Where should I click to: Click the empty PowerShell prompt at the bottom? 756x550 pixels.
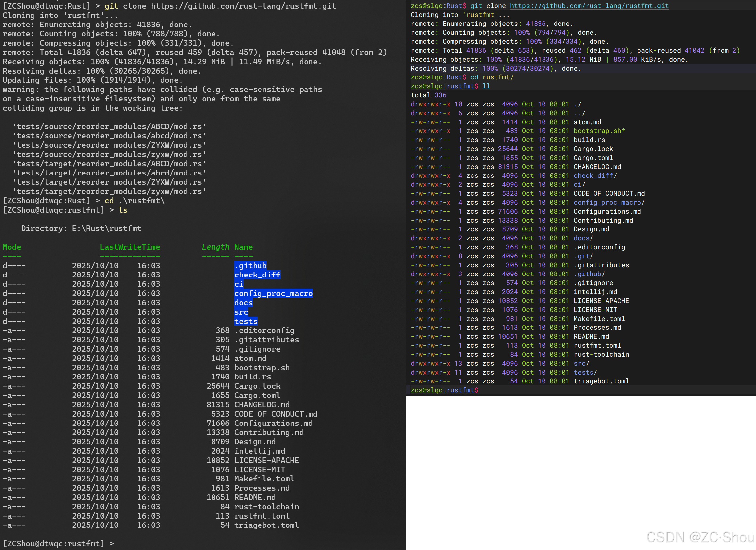pyautogui.click(x=58, y=544)
